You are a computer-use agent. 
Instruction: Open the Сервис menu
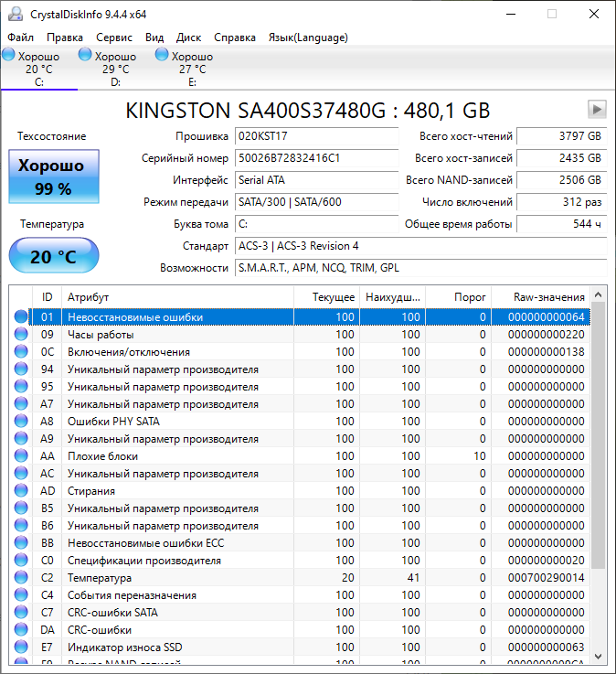point(114,37)
